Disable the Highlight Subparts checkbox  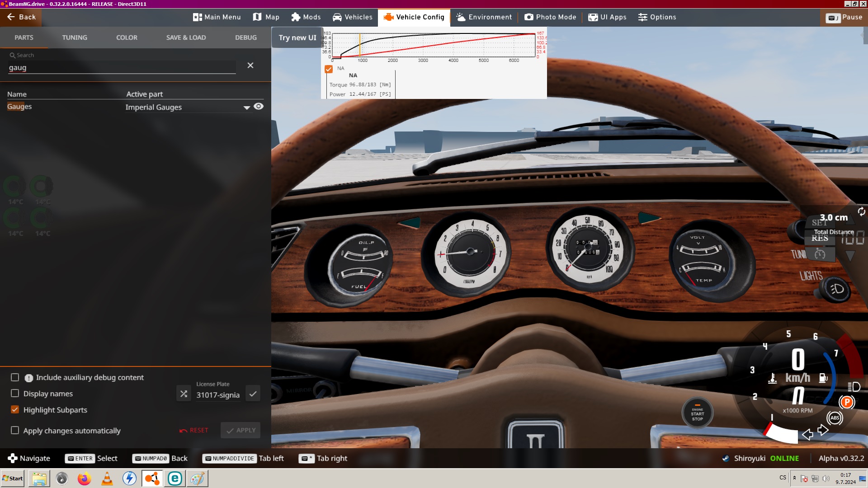[15, 410]
